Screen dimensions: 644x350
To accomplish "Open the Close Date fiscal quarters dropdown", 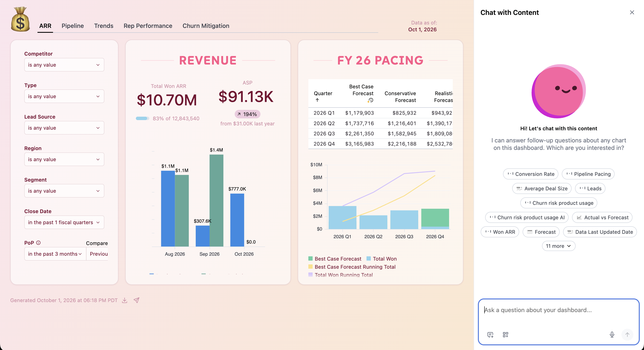I will click(x=64, y=222).
